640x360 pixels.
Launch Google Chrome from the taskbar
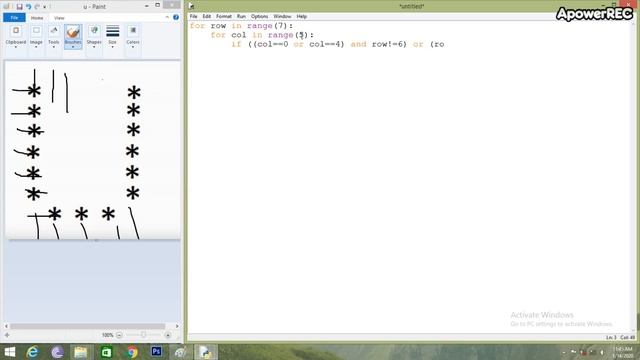click(132, 352)
